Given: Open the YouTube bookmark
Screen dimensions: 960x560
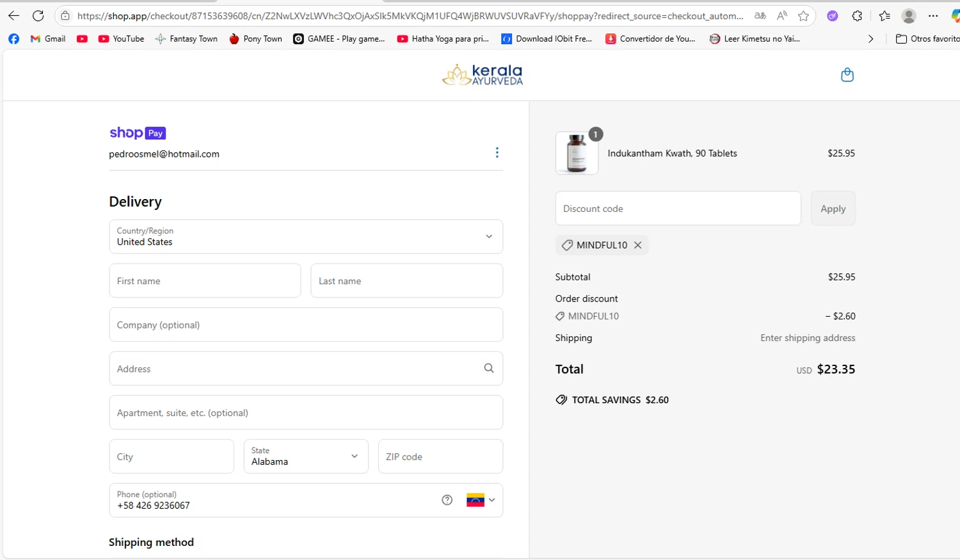Looking at the screenshot, I should [x=122, y=39].
